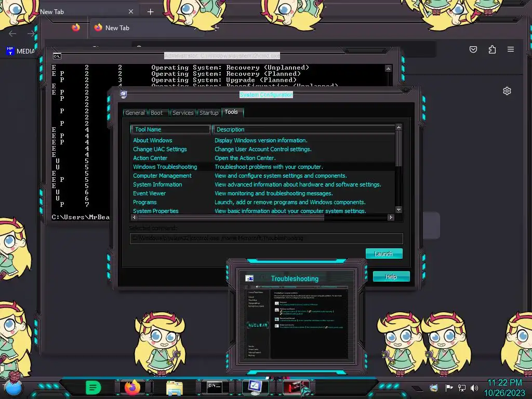Click the Firefox forward arrow
532x399 pixels.
pos(31,34)
